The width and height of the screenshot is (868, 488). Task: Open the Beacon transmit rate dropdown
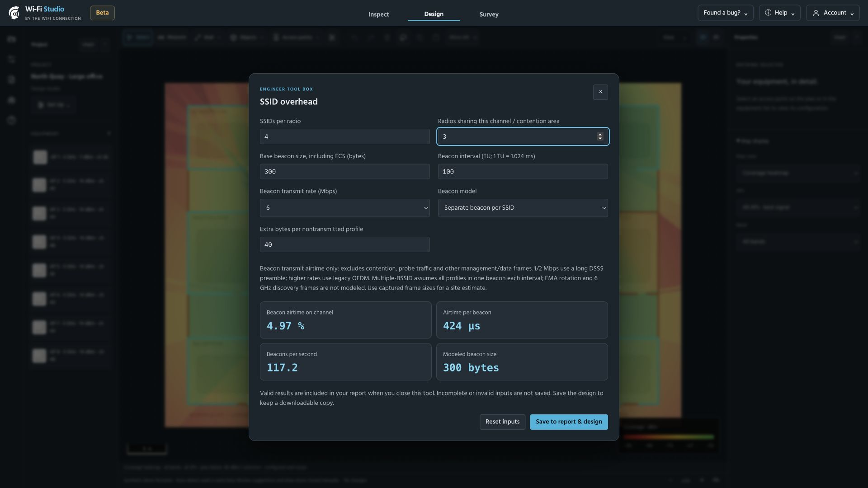(x=344, y=208)
